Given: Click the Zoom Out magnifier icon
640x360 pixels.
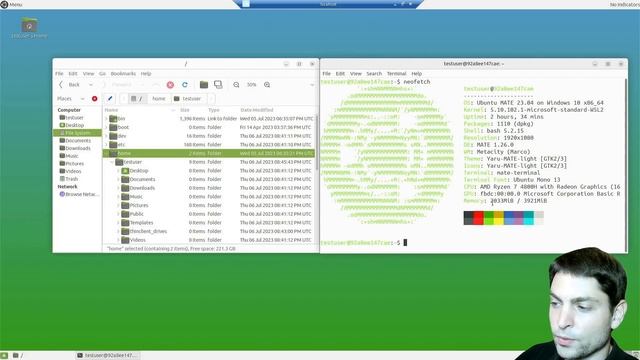Looking at the screenshot, I should [236, 84].
